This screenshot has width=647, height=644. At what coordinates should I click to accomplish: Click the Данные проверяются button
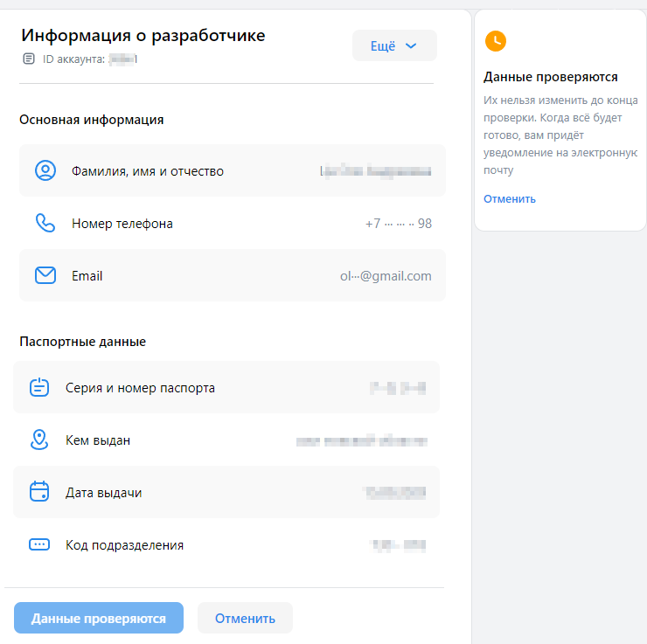point(99,618)
